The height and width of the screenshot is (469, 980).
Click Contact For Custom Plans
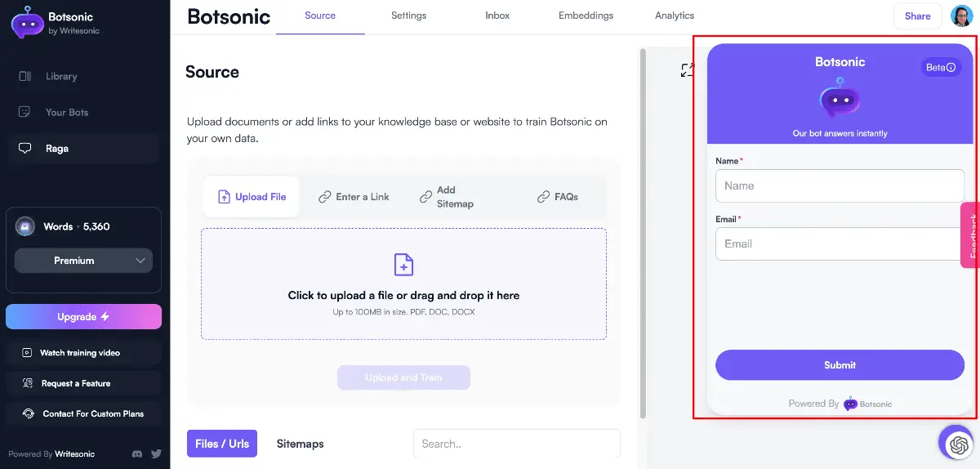pyautogui.click(x=83, y=413)
